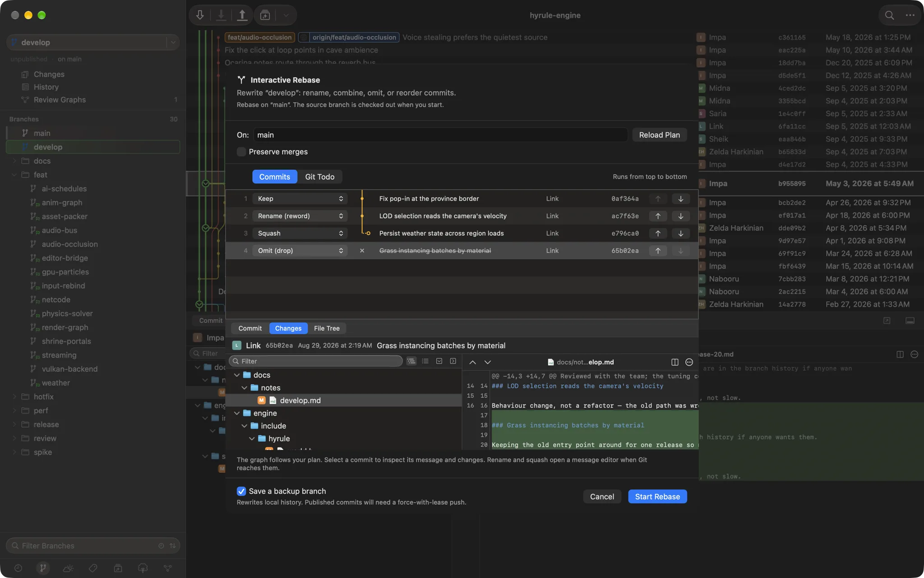Open the Squash action dropdown
Image resolution: width=924 pixels, height=578 pixels.
[x=300, y=233]
